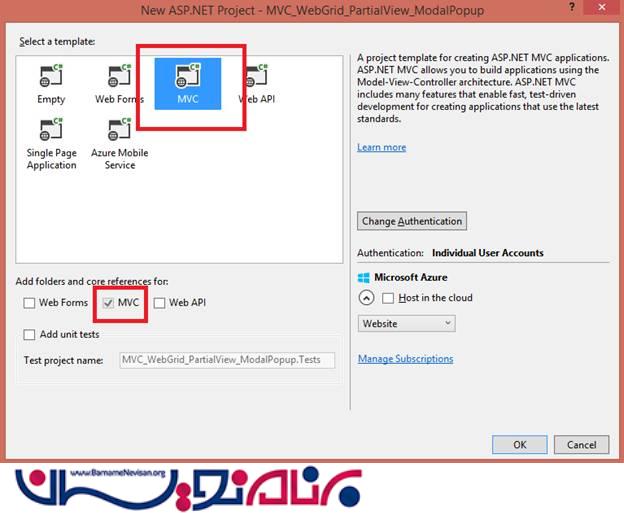The width and height of the screenshot is (624, 513).
Task: Cancel the new project dialog
Action: [x=581, y=445]
